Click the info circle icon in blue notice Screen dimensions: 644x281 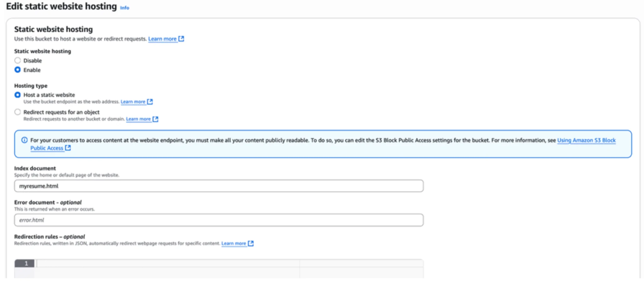point(24,140)
